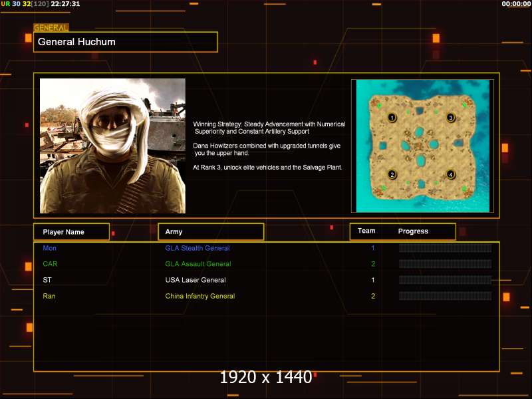Select player CAR in the list
This screenshot has width=532, height=399.
coord(50,264)
